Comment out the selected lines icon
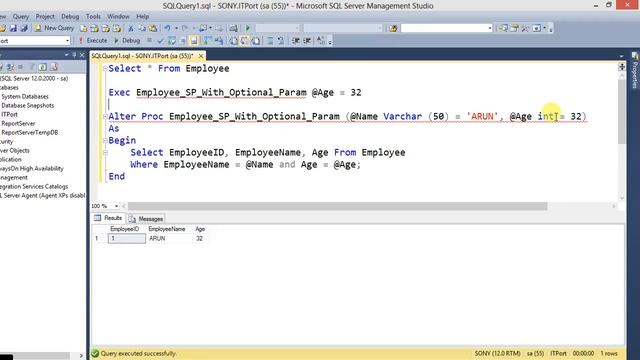The width and height of the screenshot is (640, 360). [270, 40]
